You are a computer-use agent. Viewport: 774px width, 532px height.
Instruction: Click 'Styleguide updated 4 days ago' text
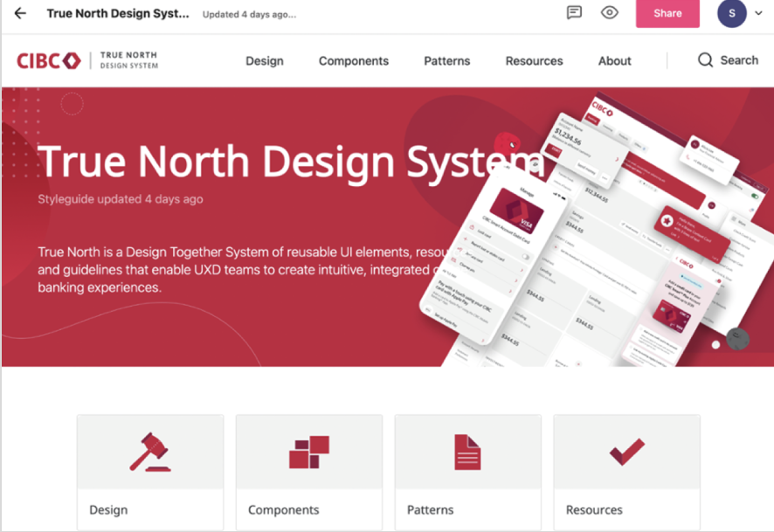coord(121,199)
